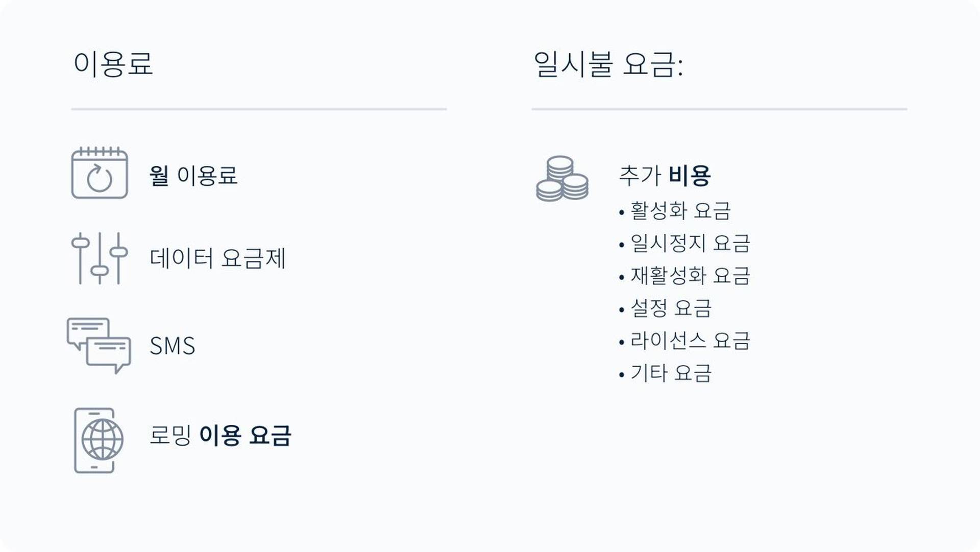The image size is (980, 552).
Task: Select the 월 이용료 label
Action: click(193, 175)
